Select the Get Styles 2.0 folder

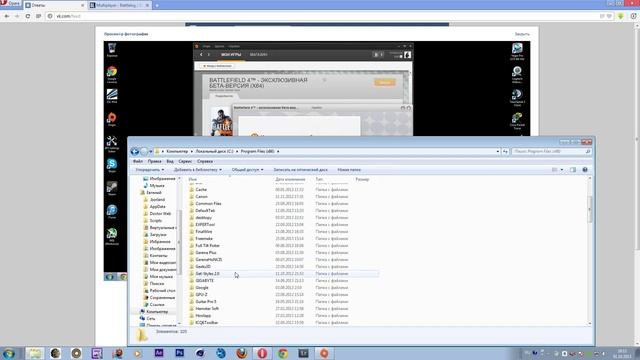pos(207,274)
